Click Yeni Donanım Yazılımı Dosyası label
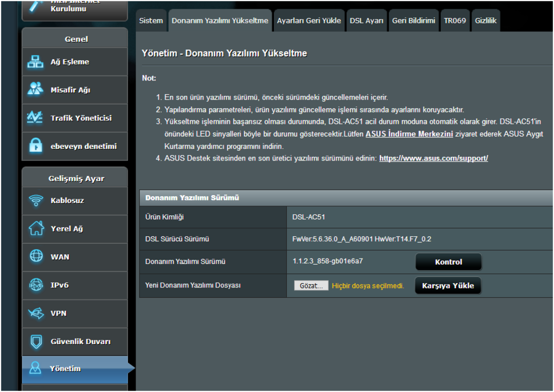 click(x=193, y=286)
